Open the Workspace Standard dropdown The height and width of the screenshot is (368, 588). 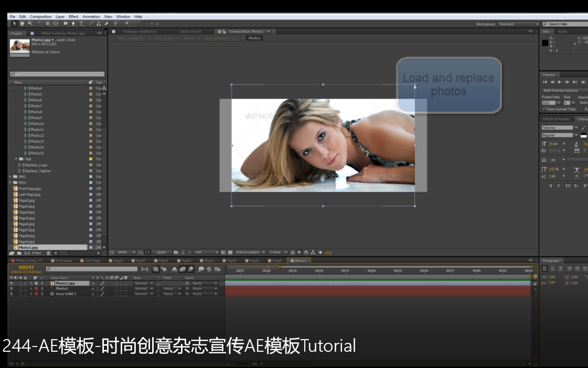(x=519, y=24)
